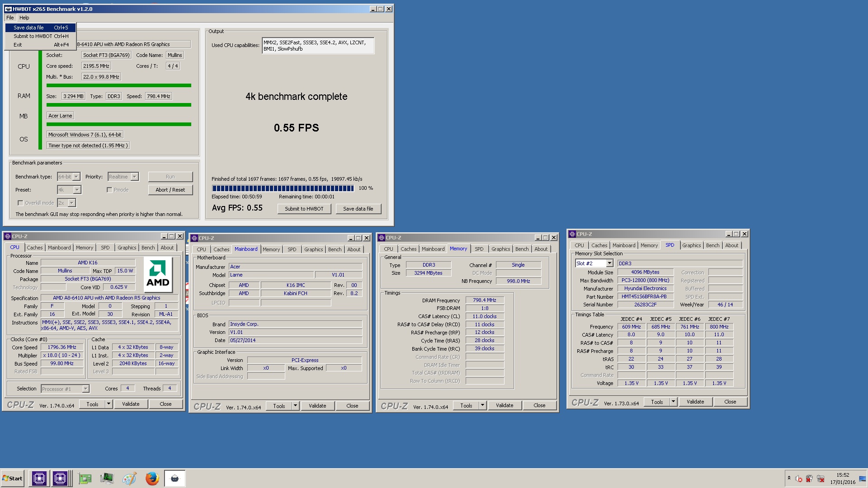
Task: Click title icon of CPU-Z Memory window
Action: coord(382,238)
